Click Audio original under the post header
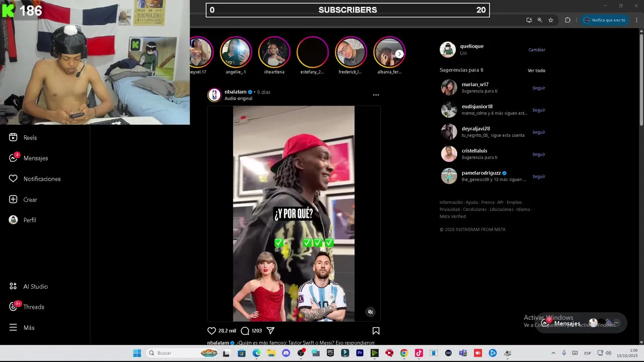Image resolution: width=644 pixels, height=362 pixels. [x=238, y=99]
